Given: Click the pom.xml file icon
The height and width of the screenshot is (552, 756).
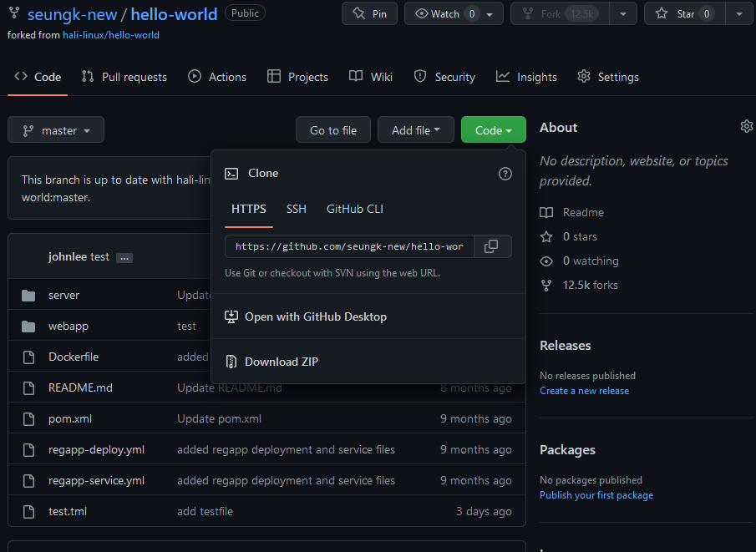Looking at the screenshot, I should [29, 419].
